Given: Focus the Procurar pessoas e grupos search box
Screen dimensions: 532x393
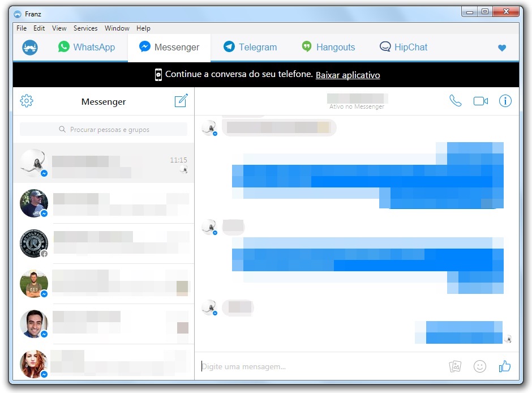Looking at the screenshot, I should click(x=104, y=129).
